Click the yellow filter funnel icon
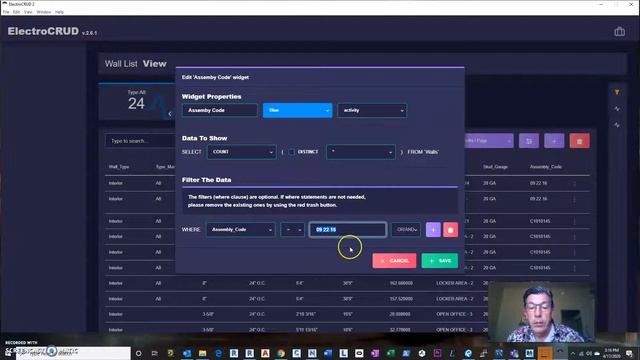The image size is (640, 360). coord(617,92)
